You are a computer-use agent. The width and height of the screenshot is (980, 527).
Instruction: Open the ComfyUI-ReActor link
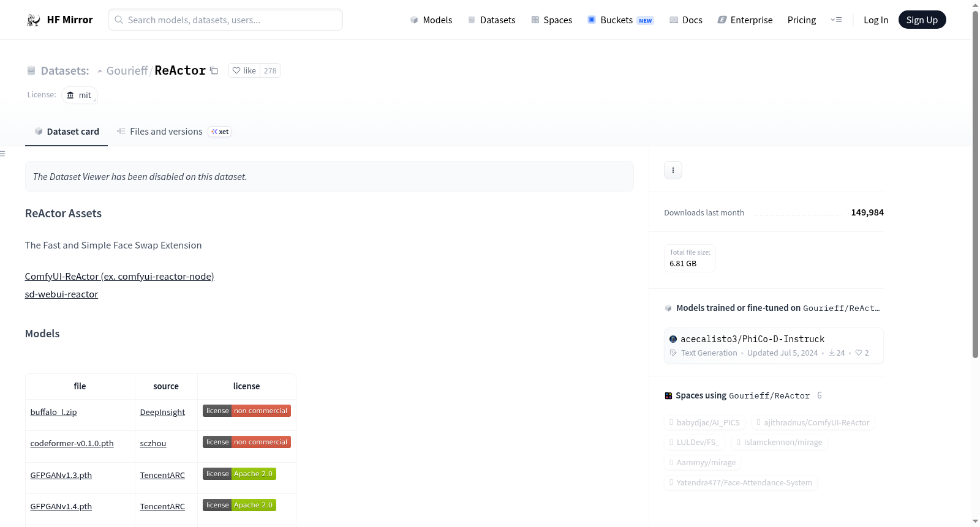[119, 277]
